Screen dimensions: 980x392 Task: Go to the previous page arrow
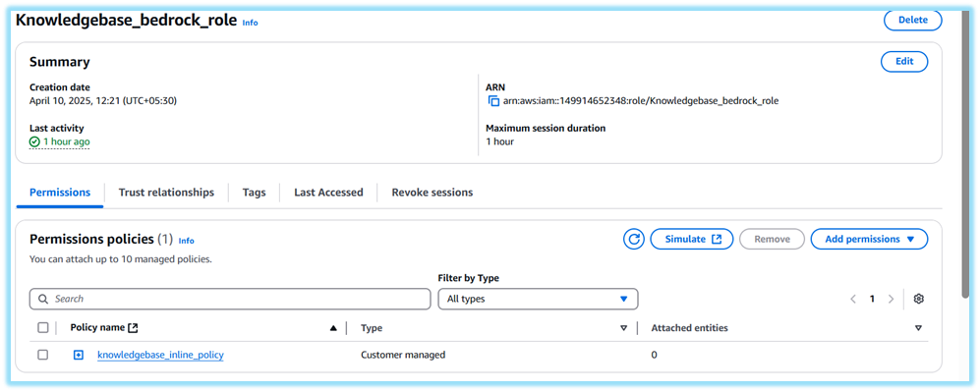pyautogui.click(x=853, y=299)
